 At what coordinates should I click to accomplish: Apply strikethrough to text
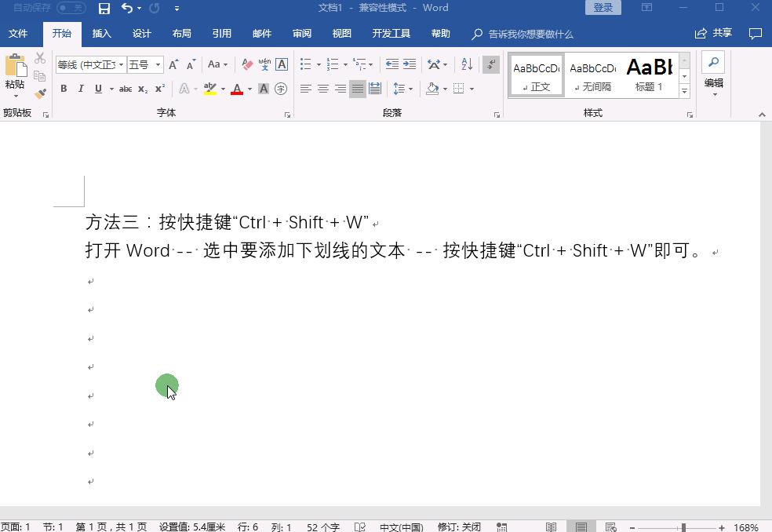(x=126, y=89)
